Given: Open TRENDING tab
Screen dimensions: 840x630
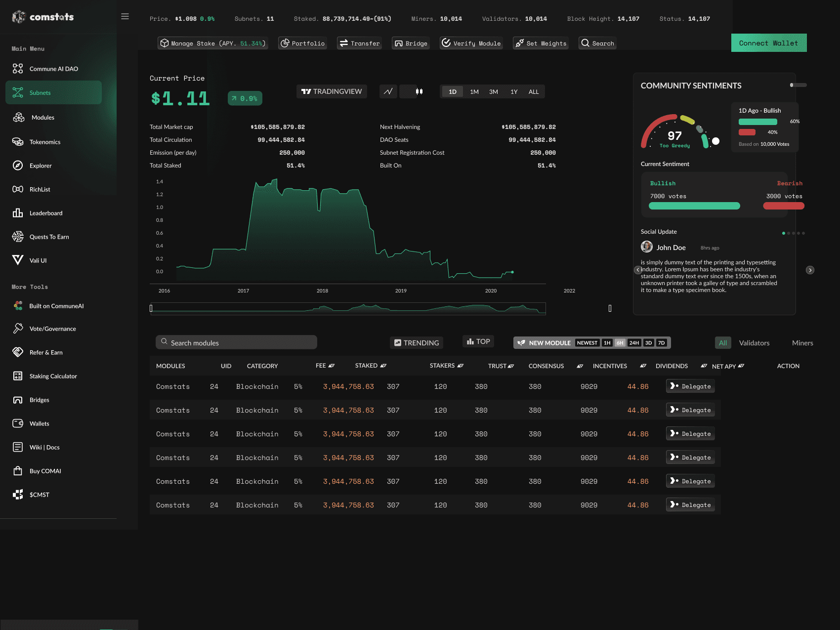Looking at the screenshot, I should [x=417, y=342].
